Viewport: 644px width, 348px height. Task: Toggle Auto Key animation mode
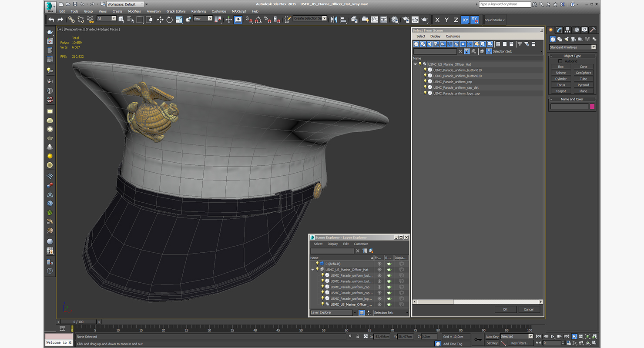492,336
